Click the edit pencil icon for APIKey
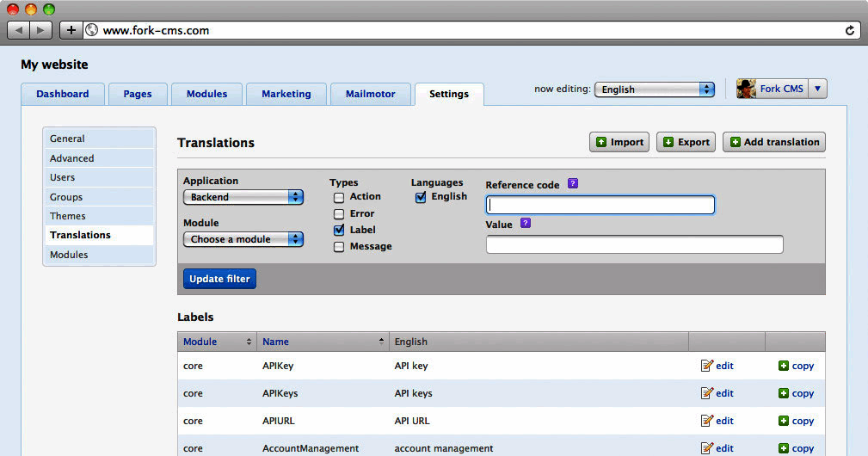Viewport: 868px width, 456px height. (x=707, y=366)
